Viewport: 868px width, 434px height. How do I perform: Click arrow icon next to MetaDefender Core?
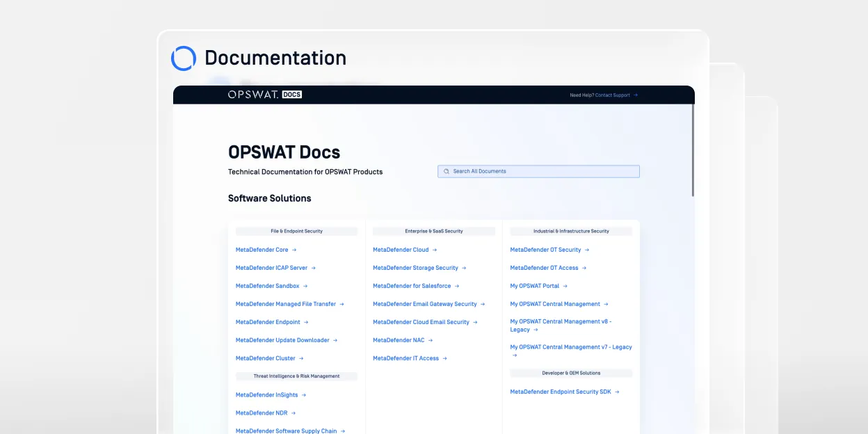coord(294,250)
